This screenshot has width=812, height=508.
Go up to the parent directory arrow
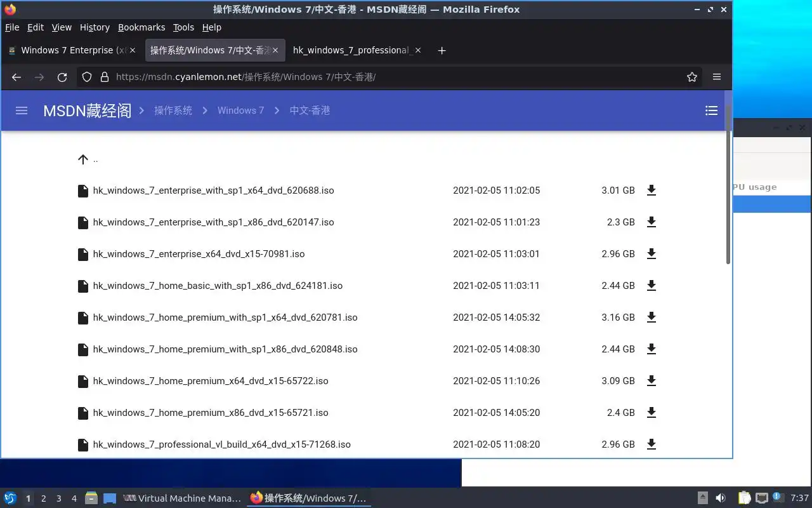click(x=82, y=159)
